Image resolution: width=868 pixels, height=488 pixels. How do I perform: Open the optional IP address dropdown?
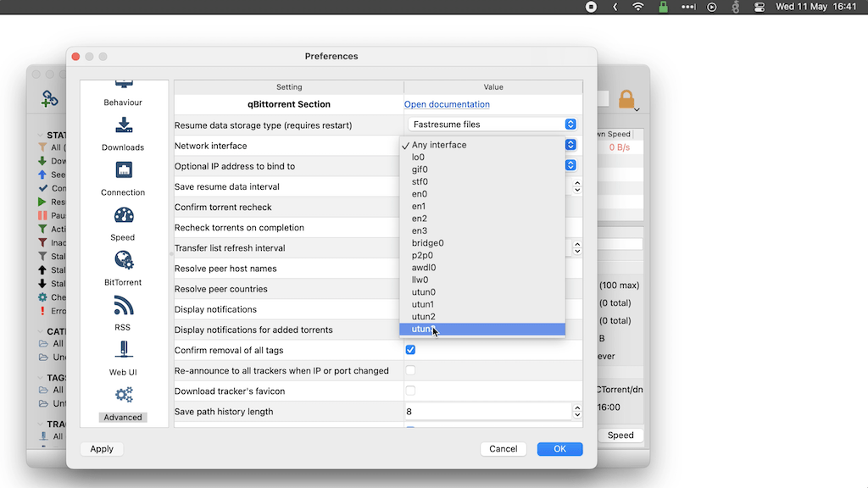[x=570, y=165]
